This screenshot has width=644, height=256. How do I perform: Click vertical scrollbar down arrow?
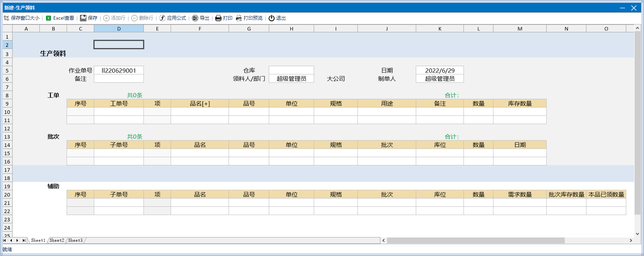pyautogui.click(x=637, y=234)
